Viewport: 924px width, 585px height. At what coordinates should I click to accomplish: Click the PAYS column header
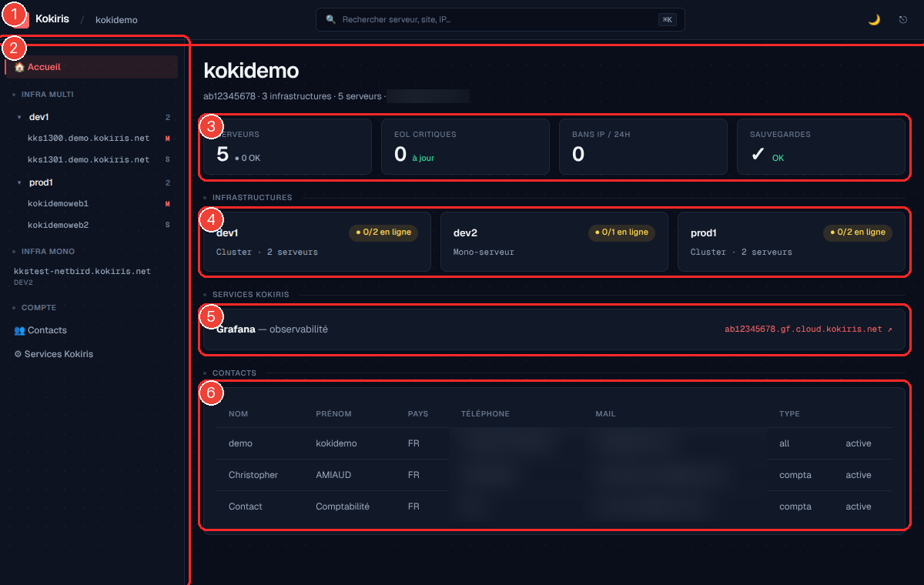[417, 414]
